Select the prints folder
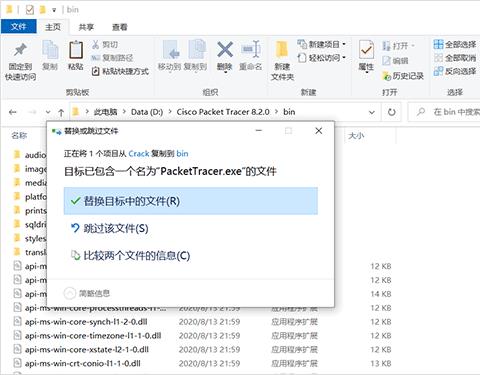Viewport: 480px width, 375px height. [30, 211]
